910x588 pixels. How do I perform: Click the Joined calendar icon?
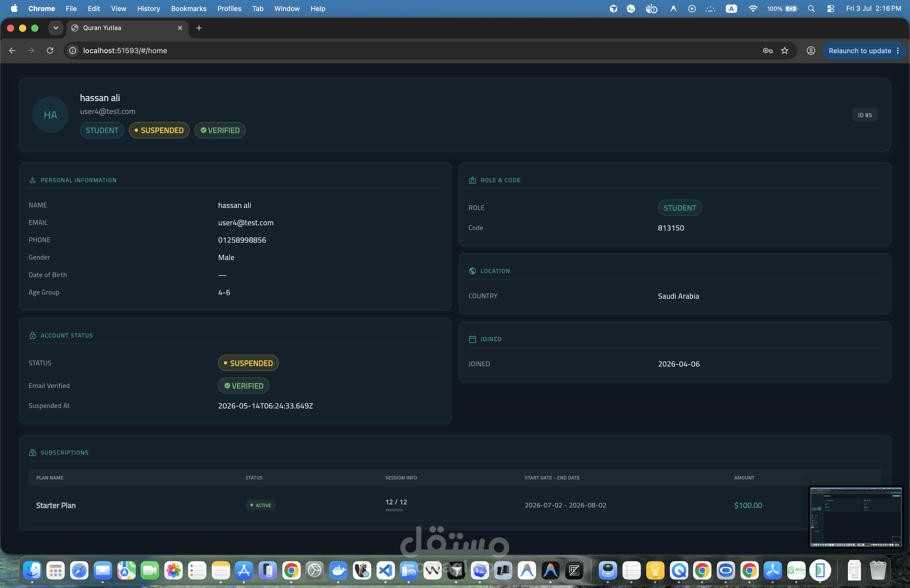(x=472, y=339)
